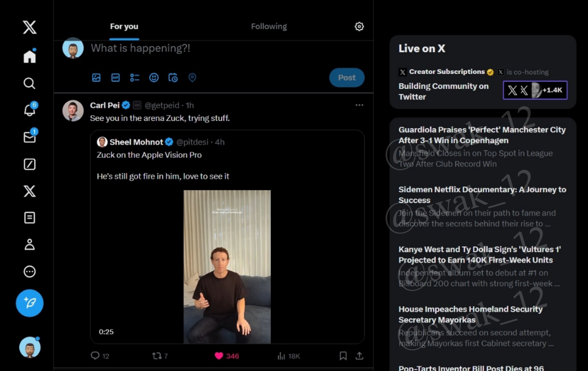The image size is (588, 371).
Task: Open 'Building Community on Twitter' live space
Action: pos(444,91)
